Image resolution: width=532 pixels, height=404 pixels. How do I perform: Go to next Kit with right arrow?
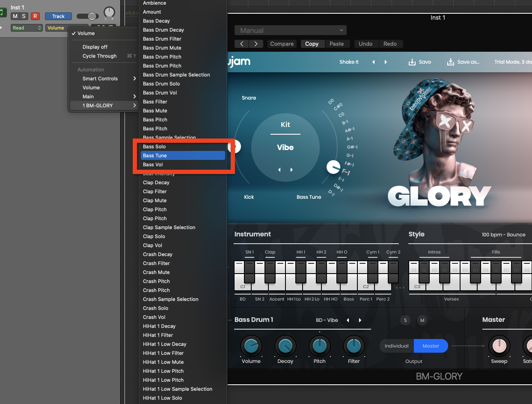291,170
